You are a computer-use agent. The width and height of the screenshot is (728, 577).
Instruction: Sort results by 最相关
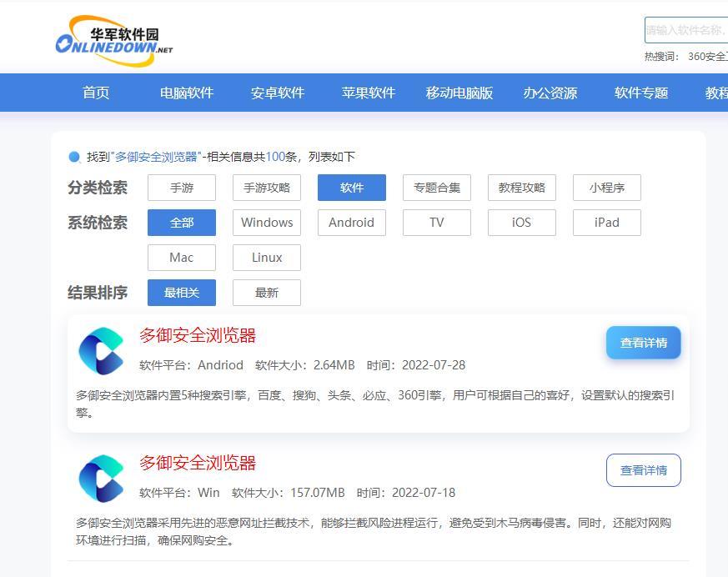click(182, 293)
